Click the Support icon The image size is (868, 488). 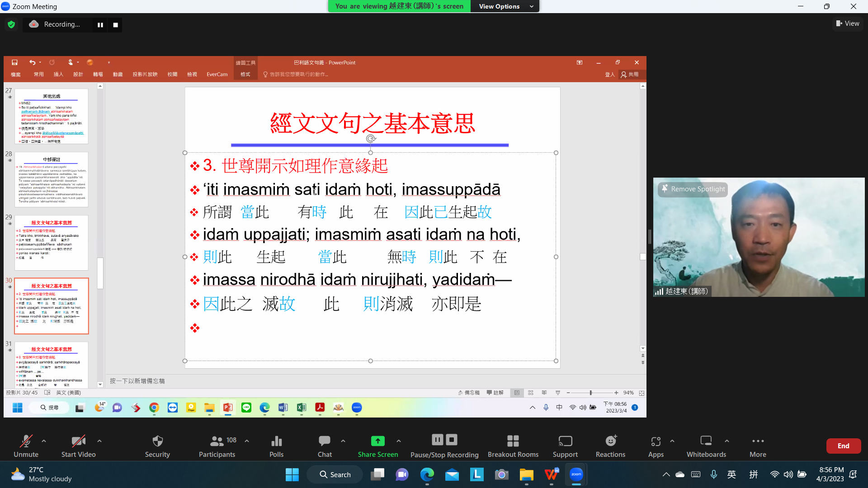pos(565,441)
